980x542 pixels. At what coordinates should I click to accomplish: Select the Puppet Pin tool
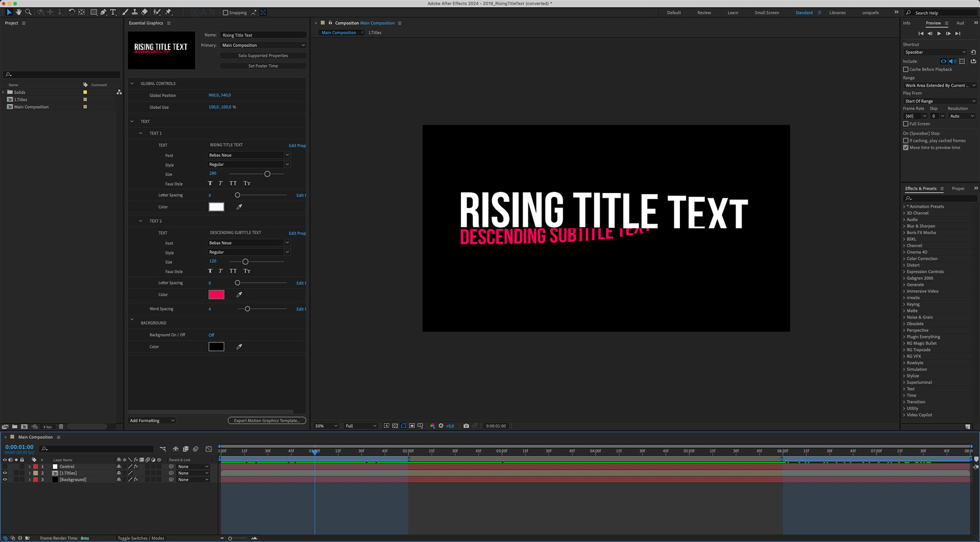168,12
